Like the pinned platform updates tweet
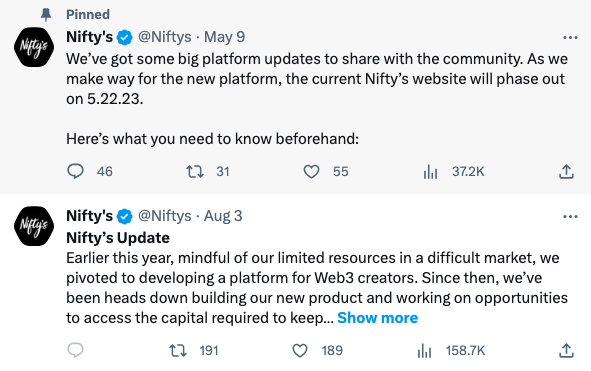591x371 pixels. (311, 172)
